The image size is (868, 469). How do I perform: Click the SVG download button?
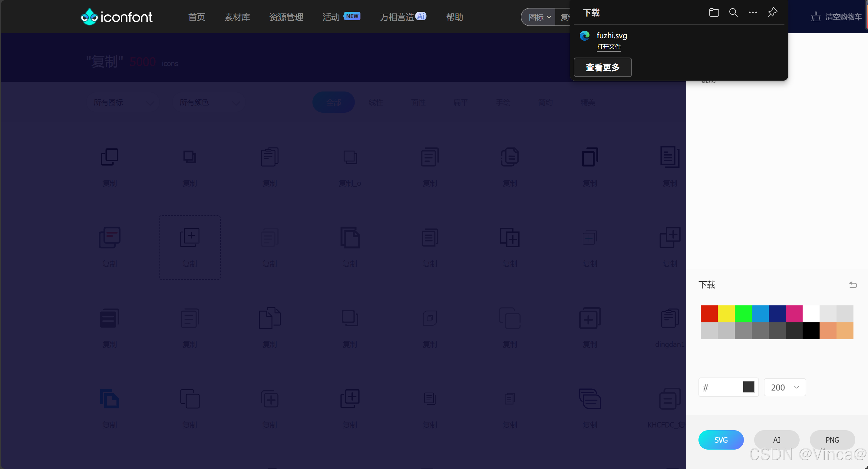pos(721,440)
